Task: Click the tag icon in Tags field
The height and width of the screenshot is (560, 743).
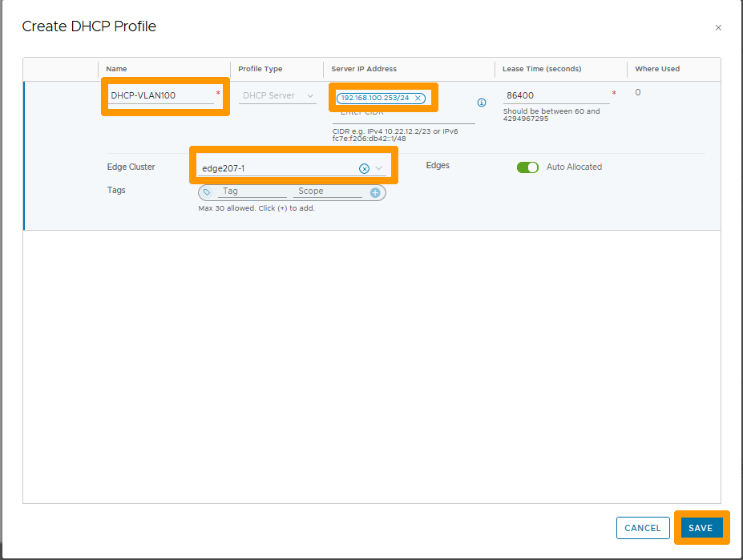Action: pyautogui.click(x=208, y=191)
